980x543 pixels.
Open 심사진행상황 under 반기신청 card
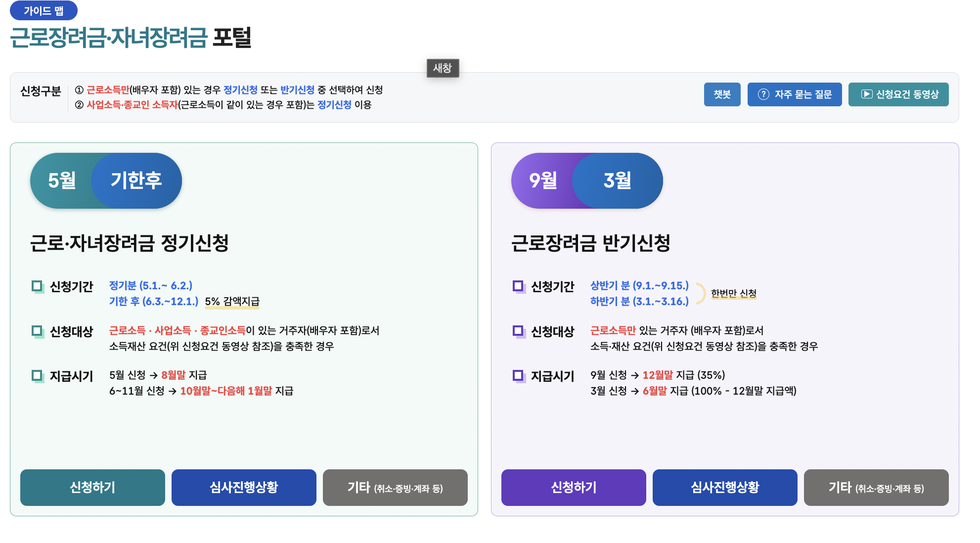pyautogui.click(x=725, y=488)
